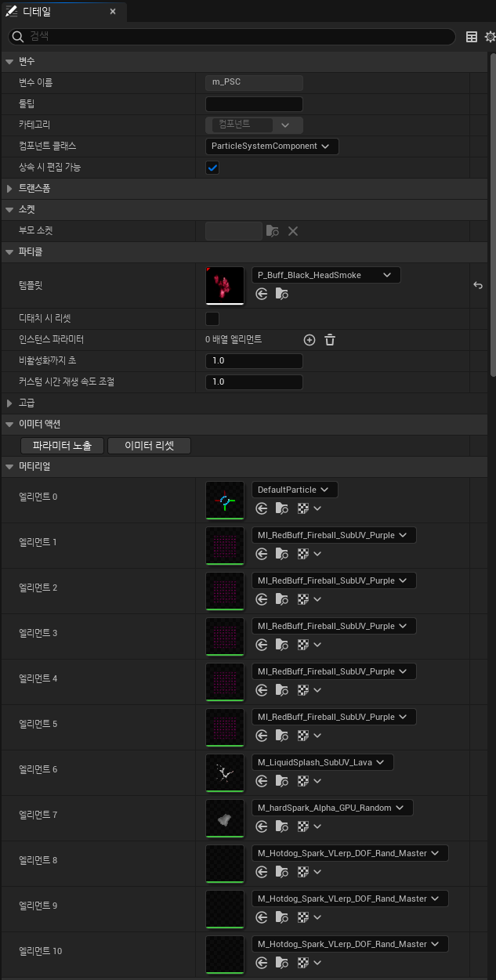This screenshot has height=980, width=496.
Task: Clear the 부모 소켓 value with X icon
Action: coord(293,231)
